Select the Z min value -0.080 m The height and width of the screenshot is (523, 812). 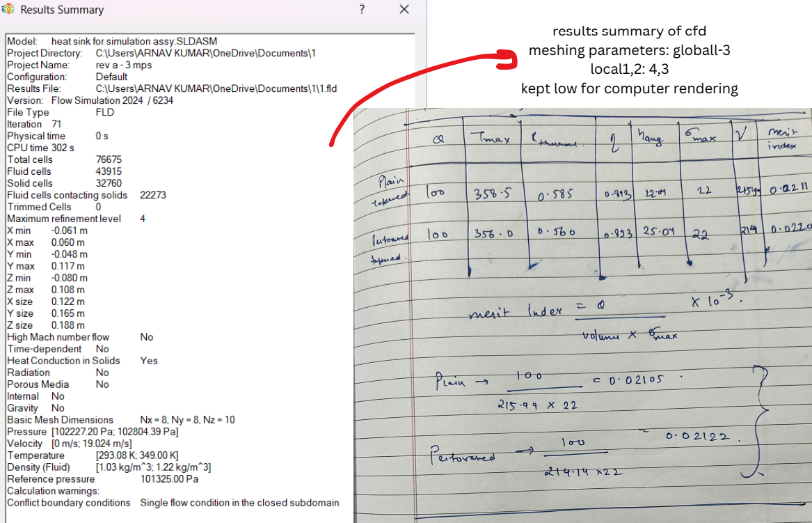[x=70, y=279]
